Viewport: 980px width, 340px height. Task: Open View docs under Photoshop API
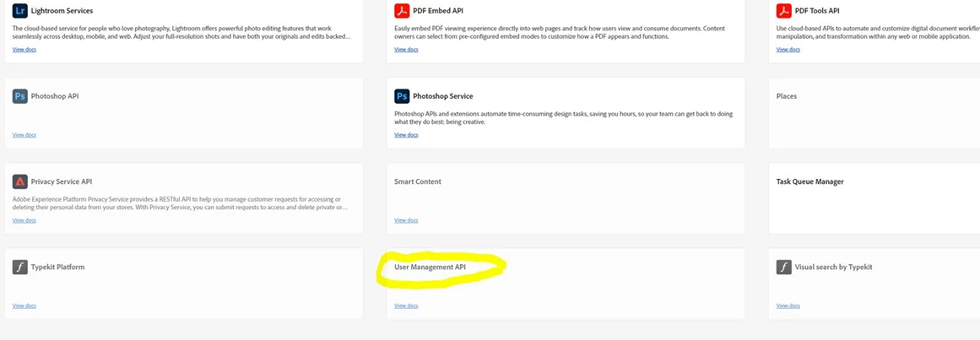pyautogui.click(x=24, y=134)
